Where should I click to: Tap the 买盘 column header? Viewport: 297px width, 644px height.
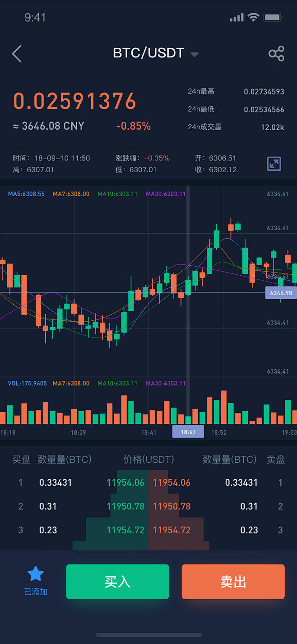pos(21,460)
